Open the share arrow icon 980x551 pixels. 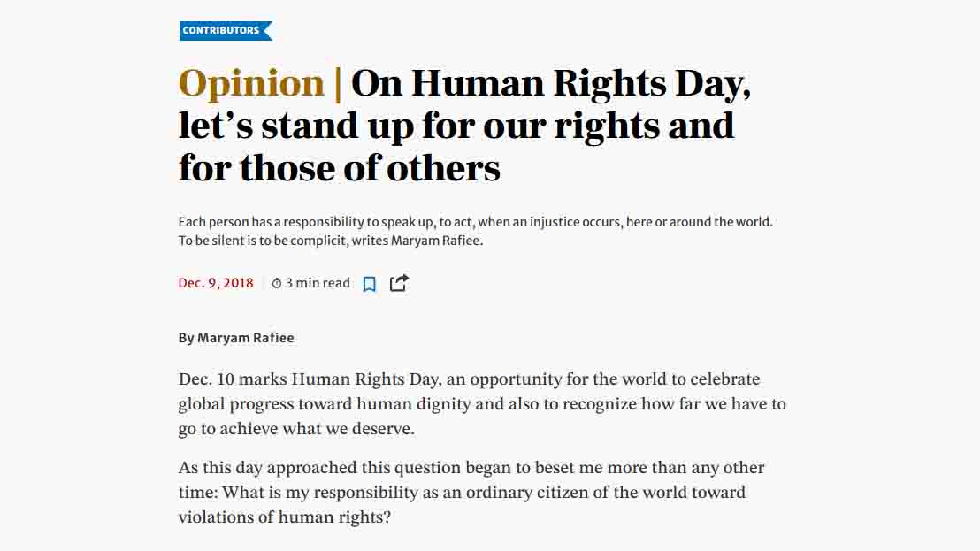(400, 283)
